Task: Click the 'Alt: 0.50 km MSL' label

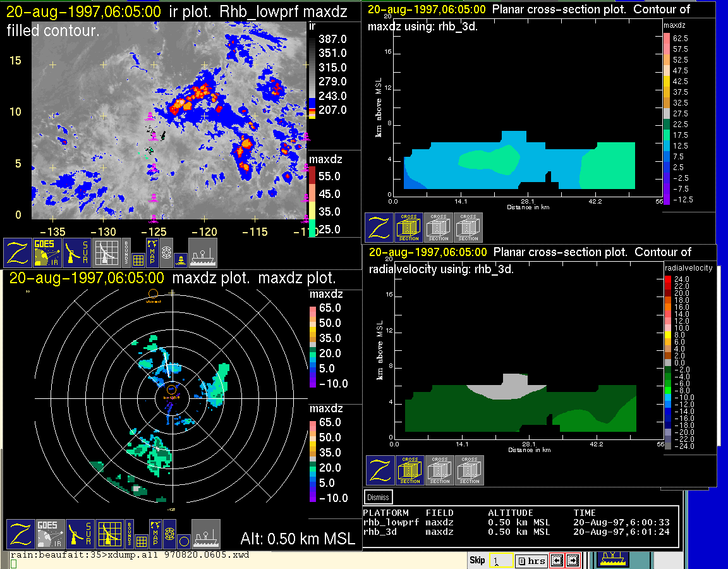Action: tap(298, 539)
